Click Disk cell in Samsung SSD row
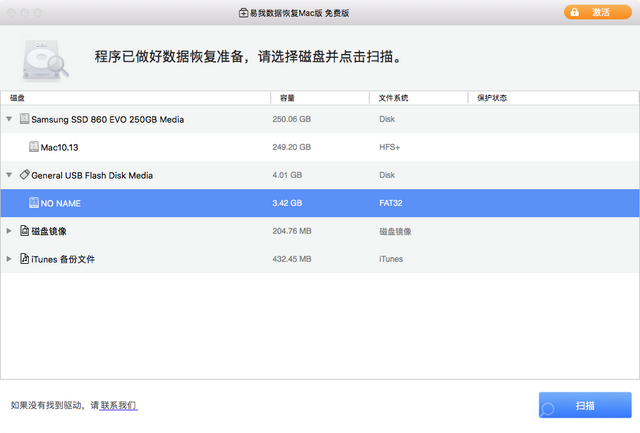640x433 pixels. [387, 119]
